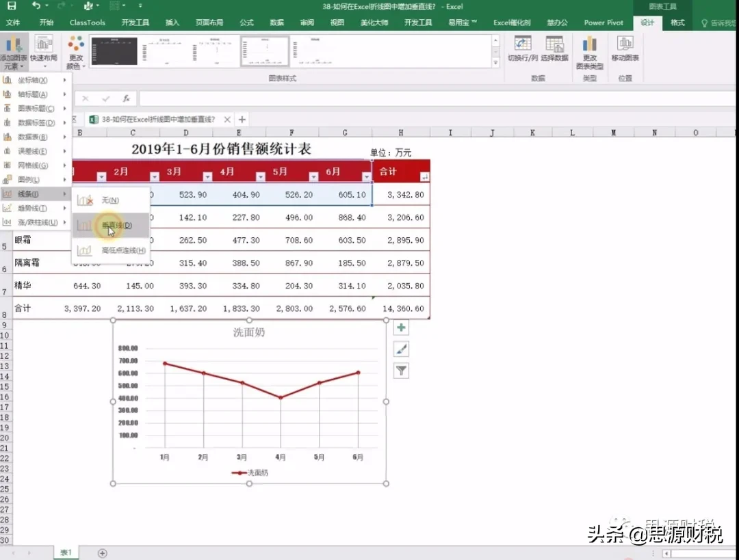The height and width of the screenshot is (560, 739).
Task: Click the fx insert function icon
Action: (x=127, y=98)
